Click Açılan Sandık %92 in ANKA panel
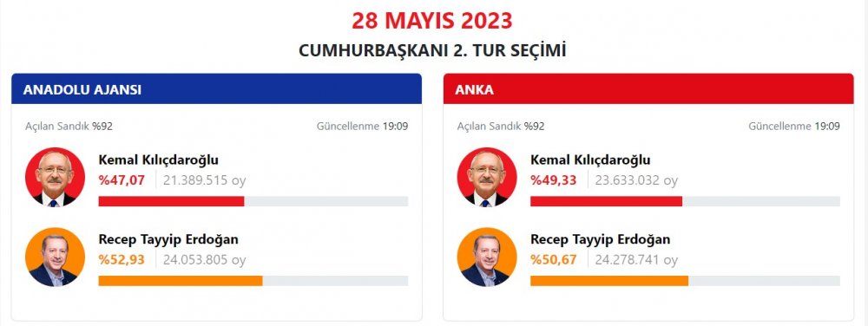Viewport: 868px width, 326px height. click(x=501, y=126)
